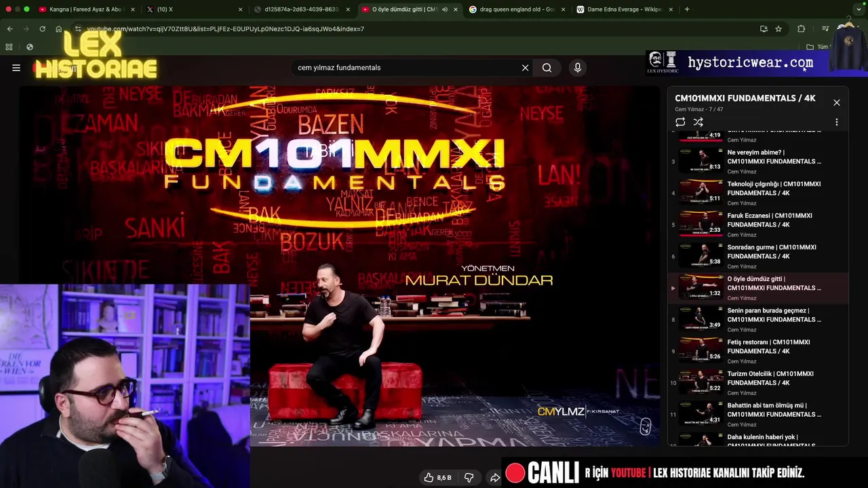The height and width of the screenshot is (488, 868).
Task: Close the Kangna Fareed Ayaz tab
Action: coord(133,9)
